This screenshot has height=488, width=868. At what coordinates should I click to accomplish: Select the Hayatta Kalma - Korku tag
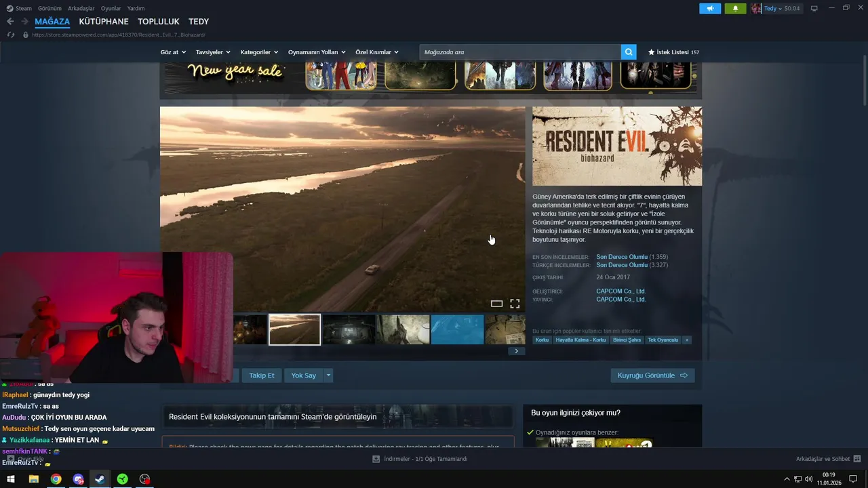tap(580, 340)
